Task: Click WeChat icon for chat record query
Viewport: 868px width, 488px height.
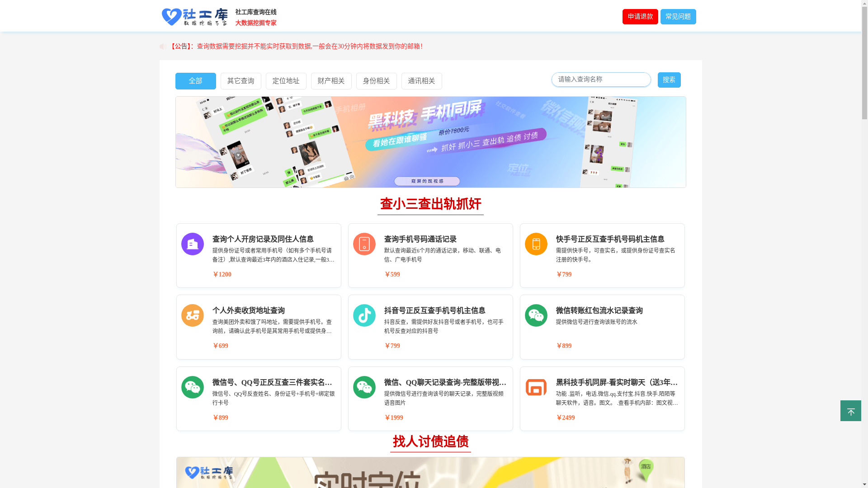Action: tap(364, 387)
